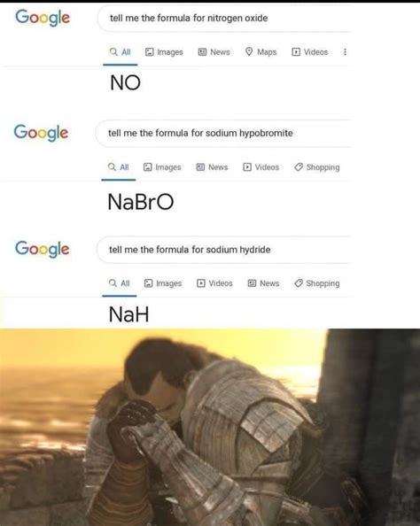Open Videos tab in sodium hypobromite results

[x=261, y=167]
